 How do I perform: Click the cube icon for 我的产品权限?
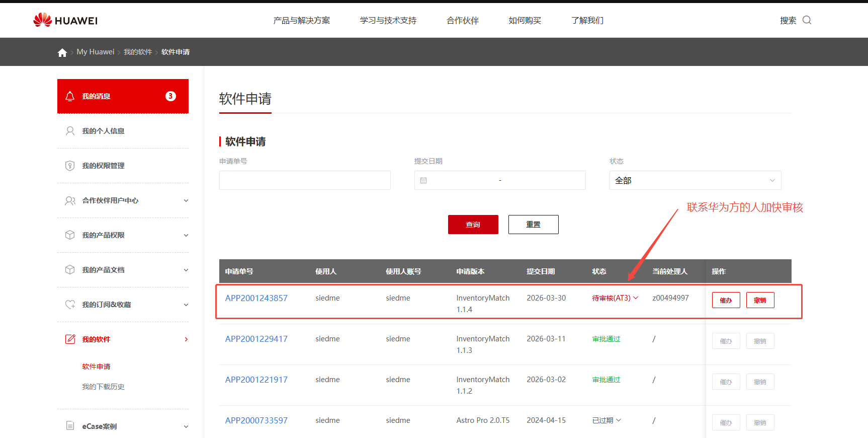(70, 235)
